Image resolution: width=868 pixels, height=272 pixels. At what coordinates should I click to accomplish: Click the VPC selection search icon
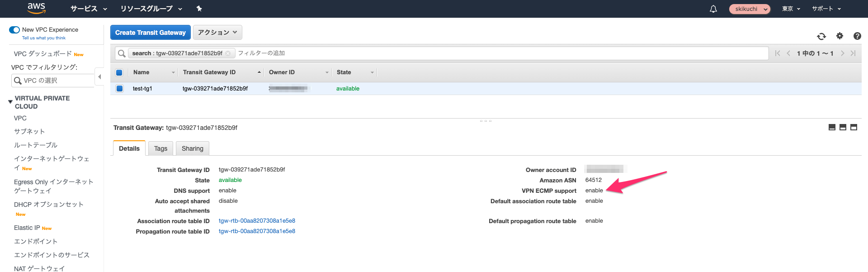coord(18,81)
